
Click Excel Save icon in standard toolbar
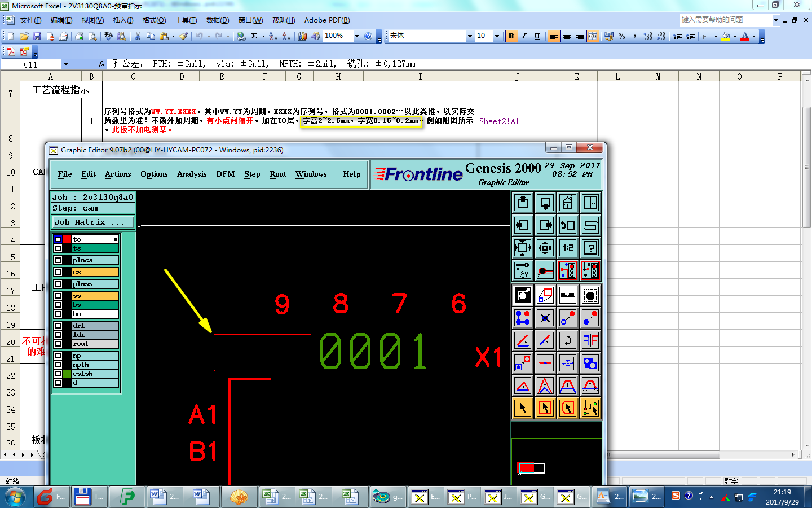click(37, 36)
